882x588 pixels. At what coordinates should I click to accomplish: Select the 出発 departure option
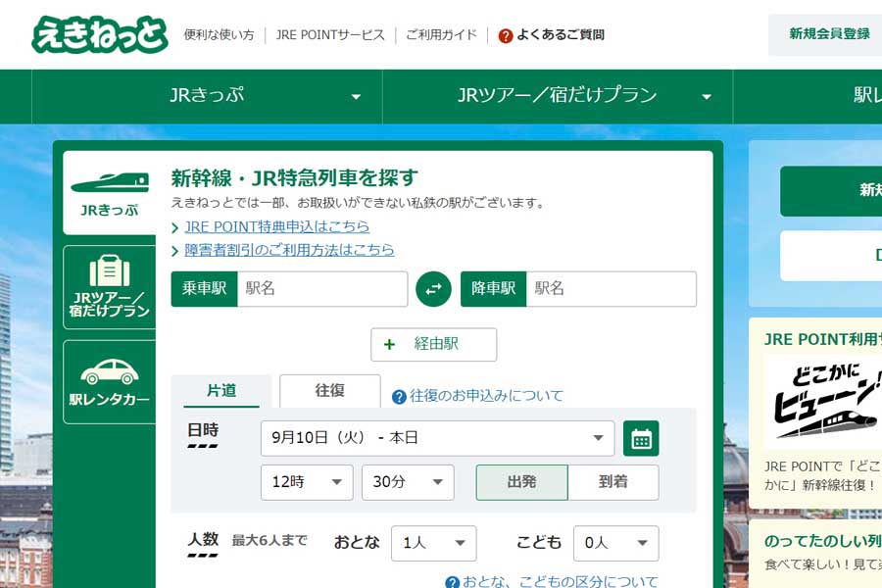tap(522, 482)
